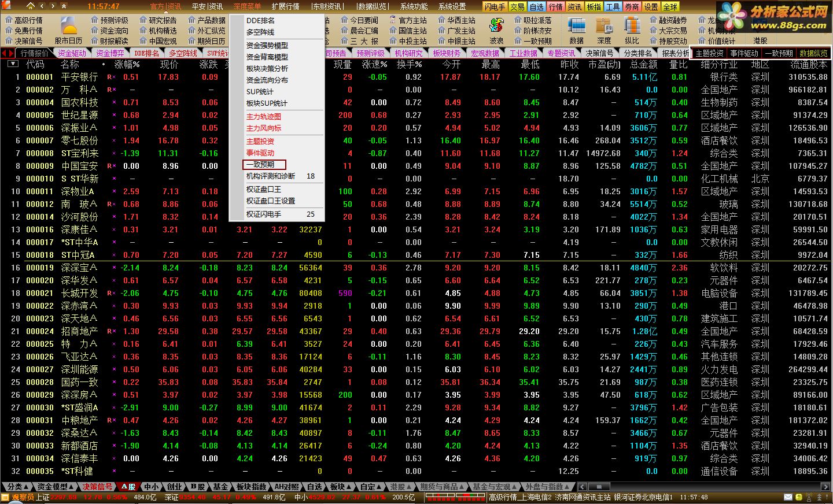Expand the 期货与商品 bottom tab menu
This screenshot has width=833, height=504.
point(441,487)
